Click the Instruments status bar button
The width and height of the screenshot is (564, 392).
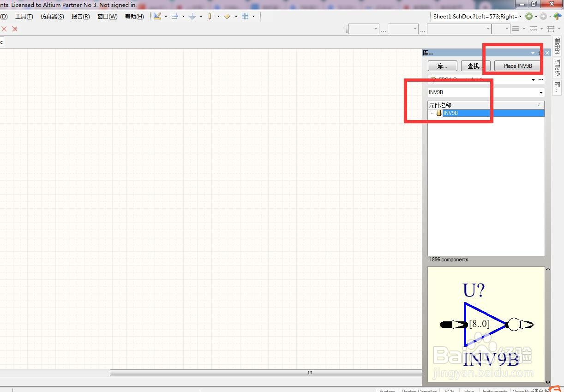point(495,390)
